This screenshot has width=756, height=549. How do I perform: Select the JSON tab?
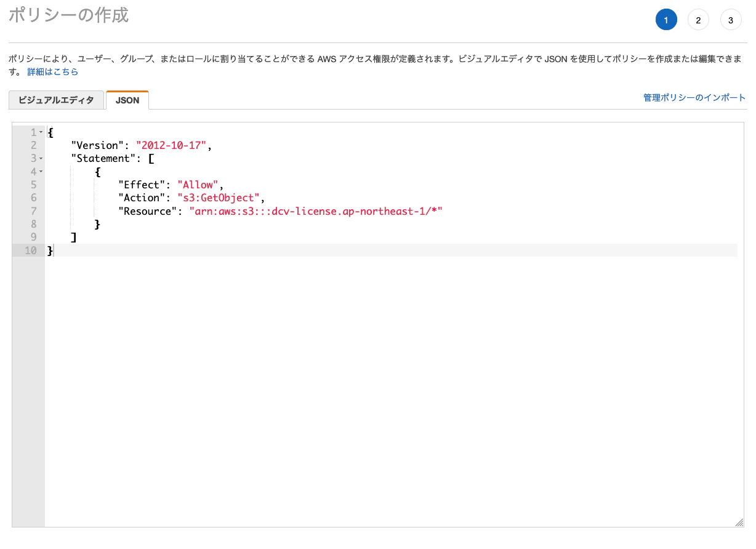point(127,100)
